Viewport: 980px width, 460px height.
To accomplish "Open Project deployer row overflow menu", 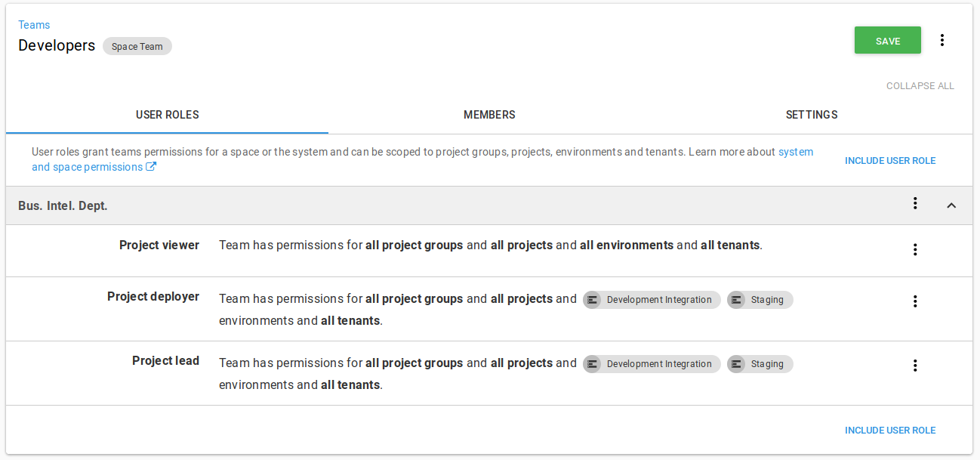I will pyautogui.click(x=915, y=301).
